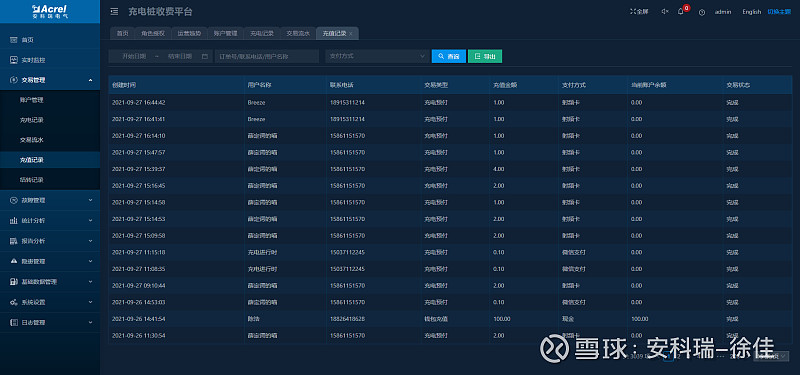Switch to the 角色授权 tab
The image size is (800, 375).
point(153,33)
